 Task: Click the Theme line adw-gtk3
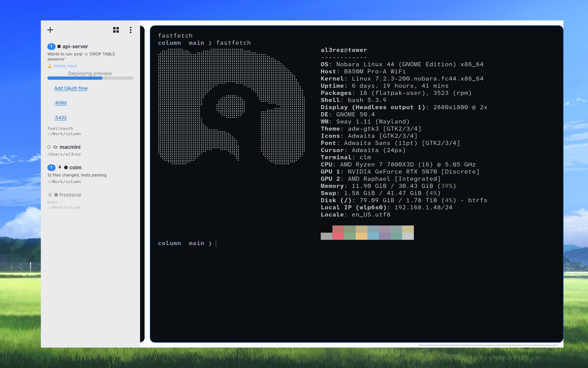click(x=371, y=129)
